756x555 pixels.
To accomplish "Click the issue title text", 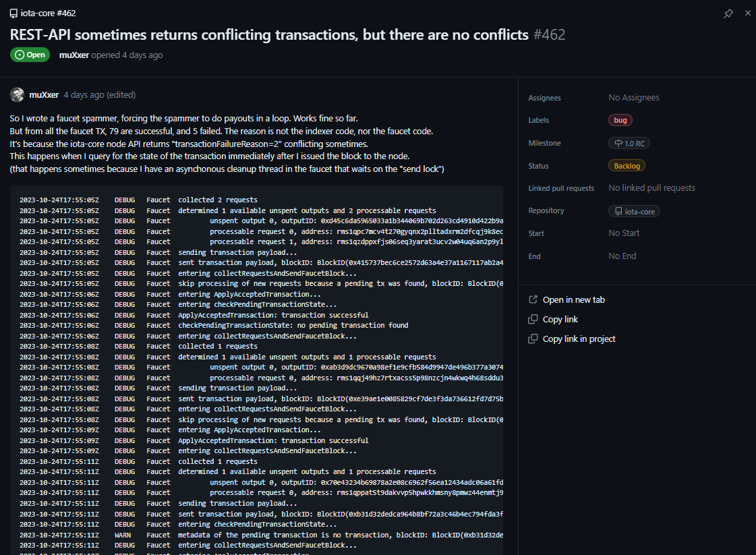I will coord(269,34).
